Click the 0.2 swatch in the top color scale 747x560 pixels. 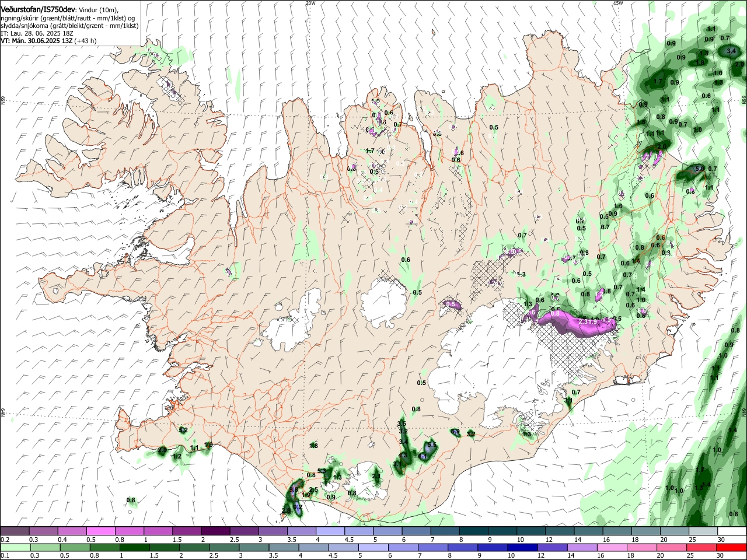(x=15, y=531)
